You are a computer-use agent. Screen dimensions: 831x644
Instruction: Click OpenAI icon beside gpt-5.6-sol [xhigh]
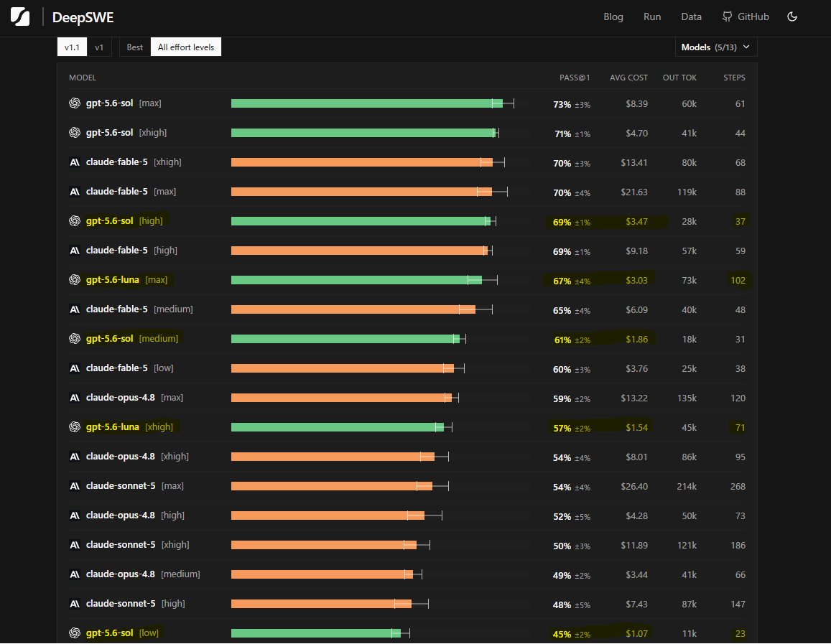click(75, 132)
